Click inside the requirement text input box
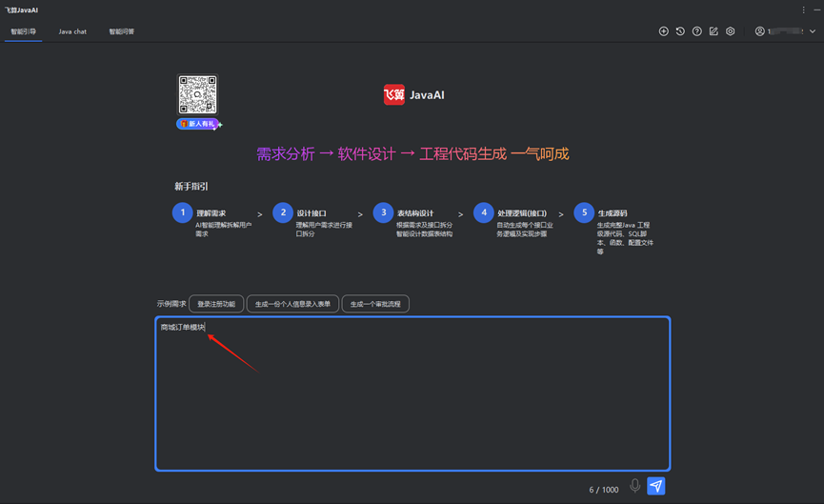 pos(412,393)
